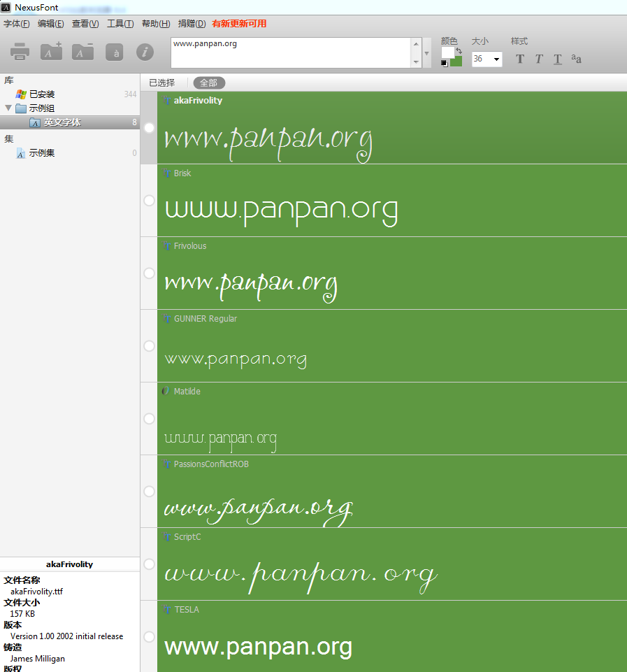Image resolution: width=627 pixels, height=672 pixels.
Task: Toggle the anti-aliasing style icon
Action: coord(576,59)
